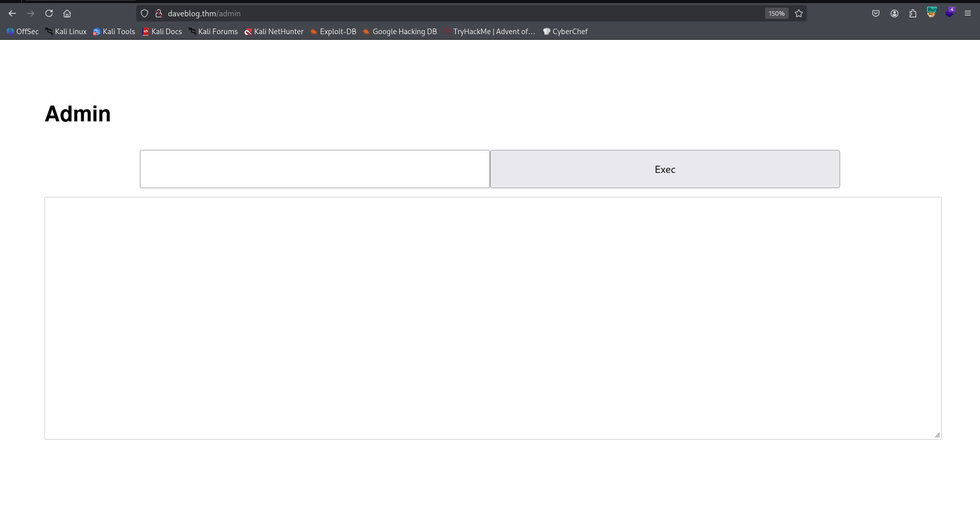Bookmark this page with the star icon

799,14
